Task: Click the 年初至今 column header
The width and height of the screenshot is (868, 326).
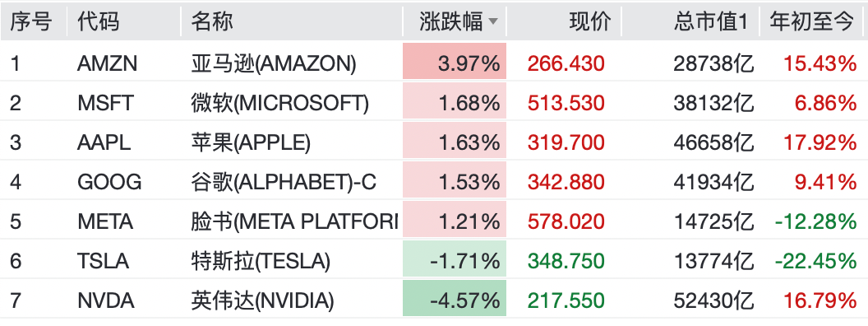Action: (x=812, y=22)
